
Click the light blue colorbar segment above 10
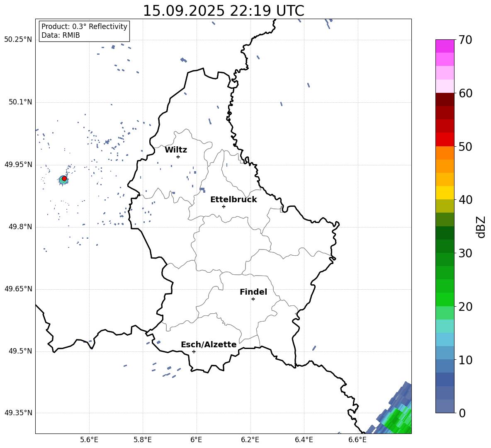point(445,353)
